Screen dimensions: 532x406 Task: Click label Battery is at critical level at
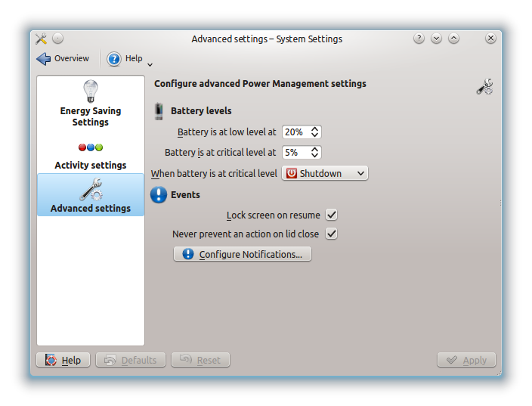coord(220,153)
